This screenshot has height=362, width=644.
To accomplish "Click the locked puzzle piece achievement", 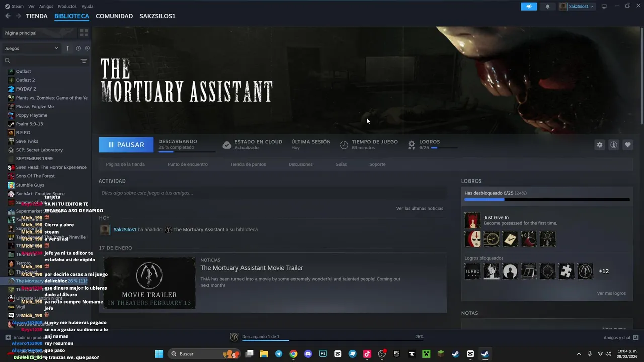I will click(x=566, y=271).
